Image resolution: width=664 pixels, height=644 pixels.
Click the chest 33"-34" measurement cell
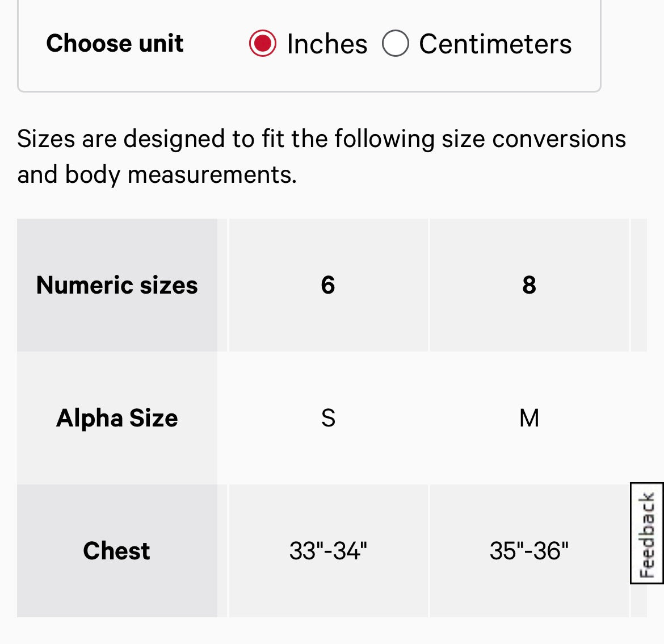point(328,551)
